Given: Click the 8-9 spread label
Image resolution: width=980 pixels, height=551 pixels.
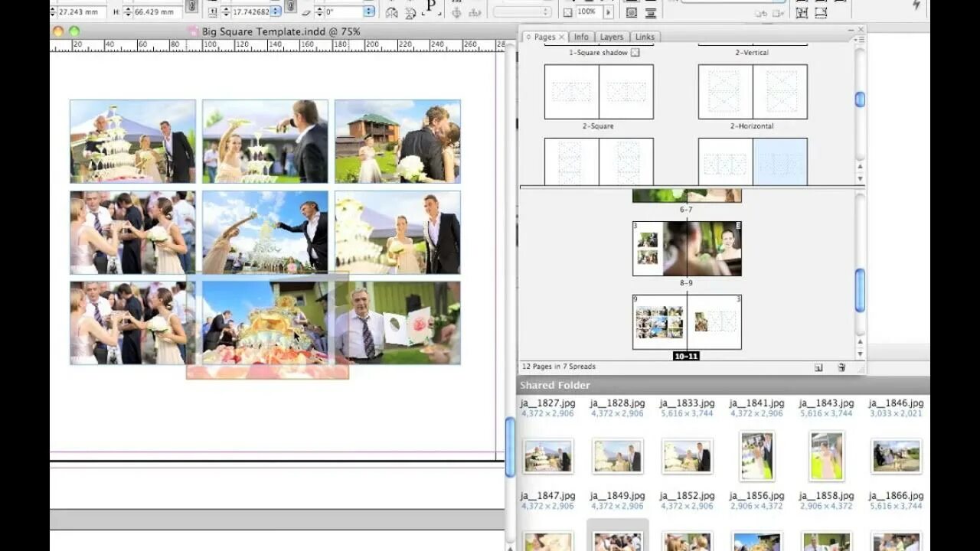Looking at the screenshot, I should tap(687, 283).
